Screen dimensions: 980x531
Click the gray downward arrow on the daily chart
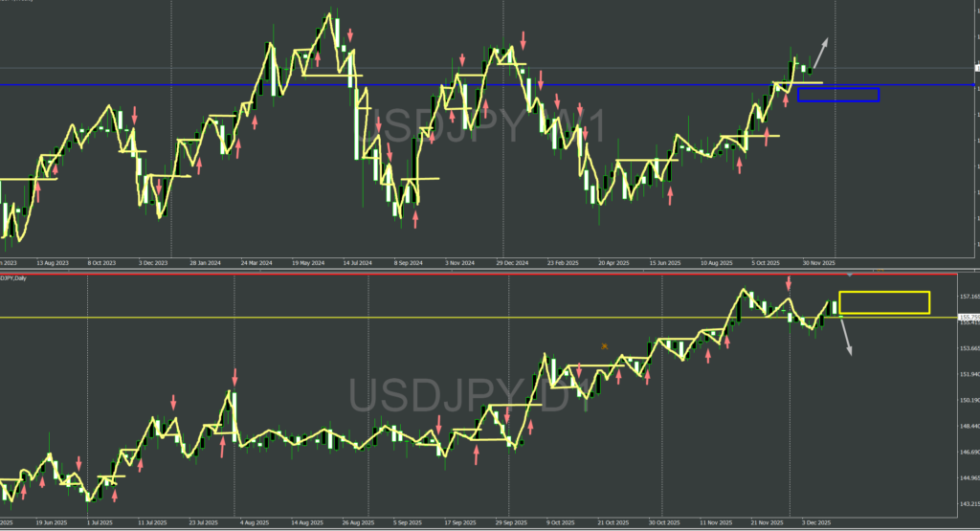(845, 337)
